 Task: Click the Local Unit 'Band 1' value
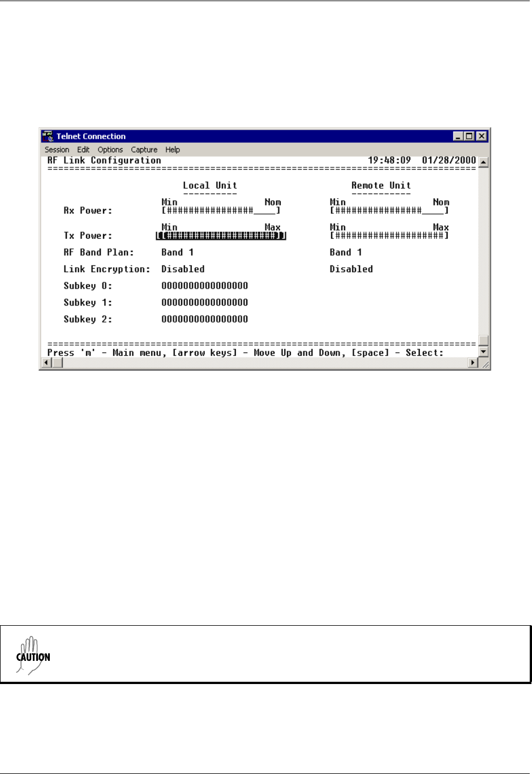click(178, 252)
